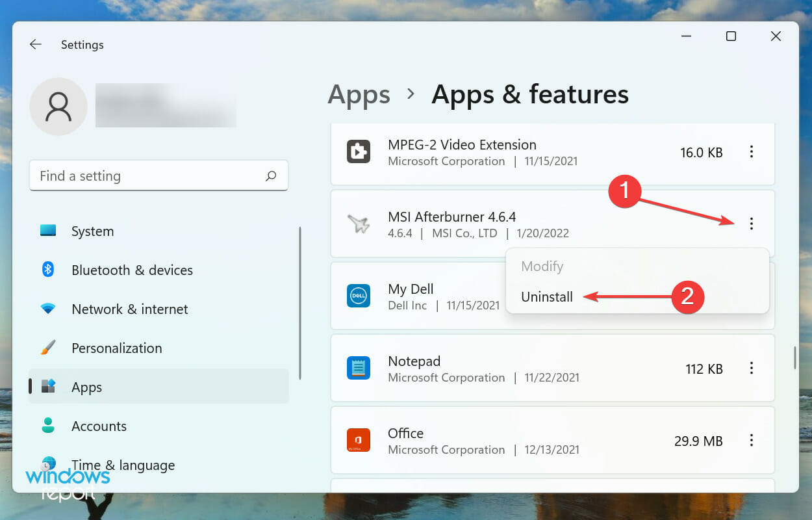Screen dimensions: 812x520
Task: Click the user profile avatar icon
Action: [x=58, y=107]
